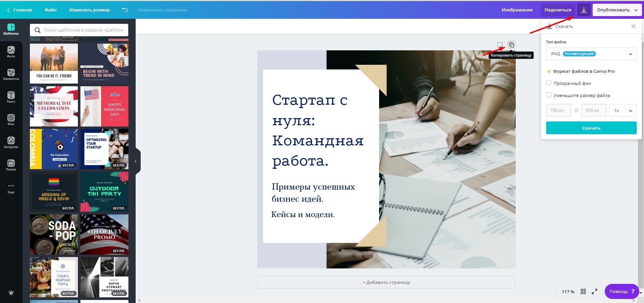Click the magnifier icon in the search box
The image size is (644, 303).
[38, 30]
